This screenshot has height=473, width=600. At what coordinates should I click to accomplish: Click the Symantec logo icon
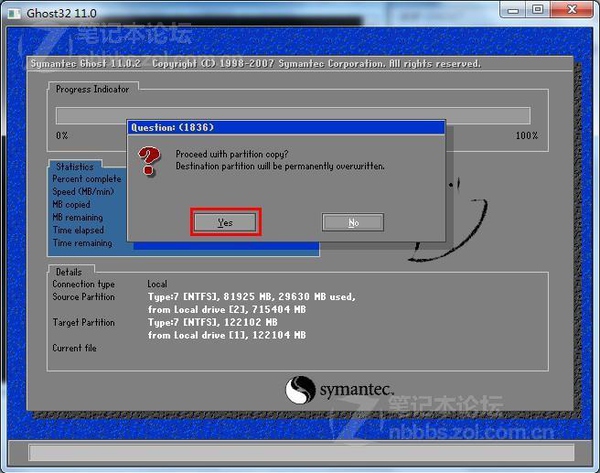click(301, 389)
